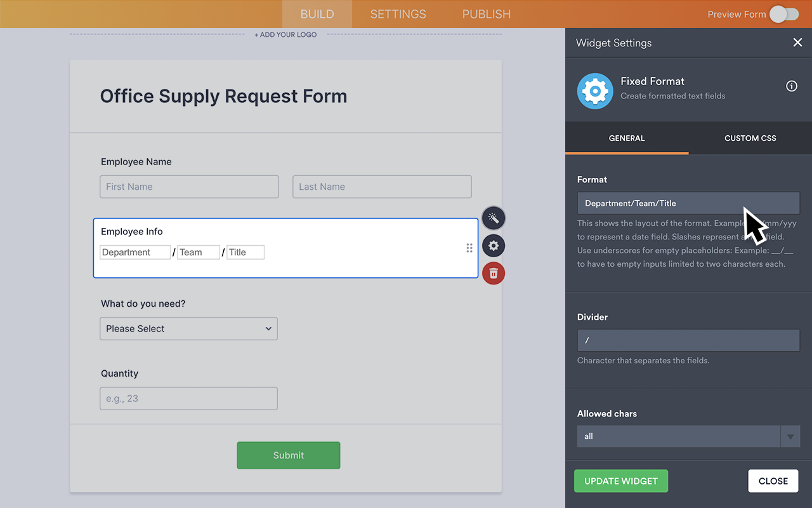The width and height of the screenshot is (812, 508).
Task: Go to the PUBLISH tab
Action: [x=486, y=14]
